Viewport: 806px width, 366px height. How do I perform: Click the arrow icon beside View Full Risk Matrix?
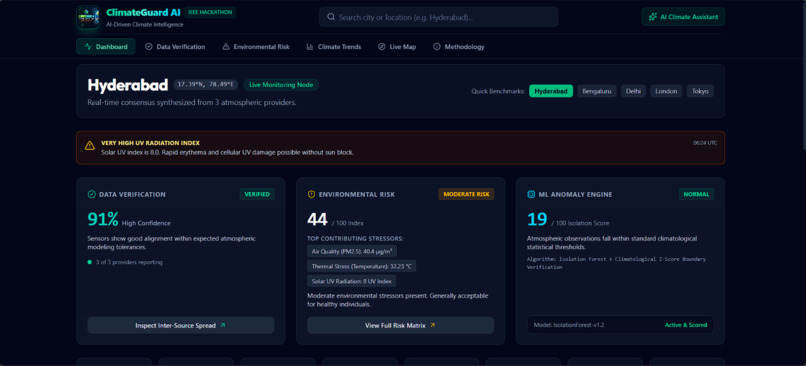click(x=432, y=325)
